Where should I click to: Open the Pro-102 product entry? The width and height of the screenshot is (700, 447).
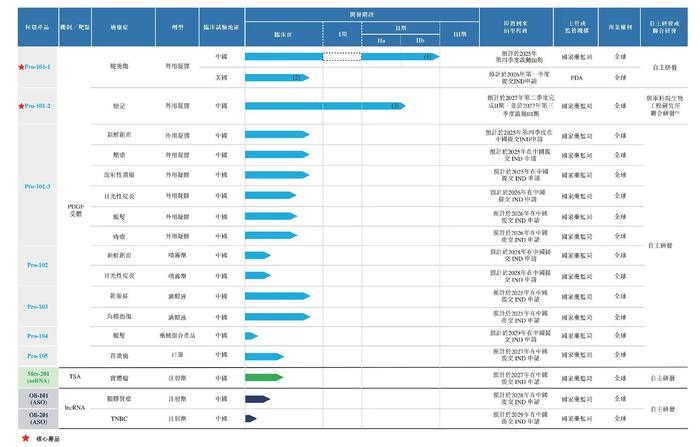coord(35,264)
